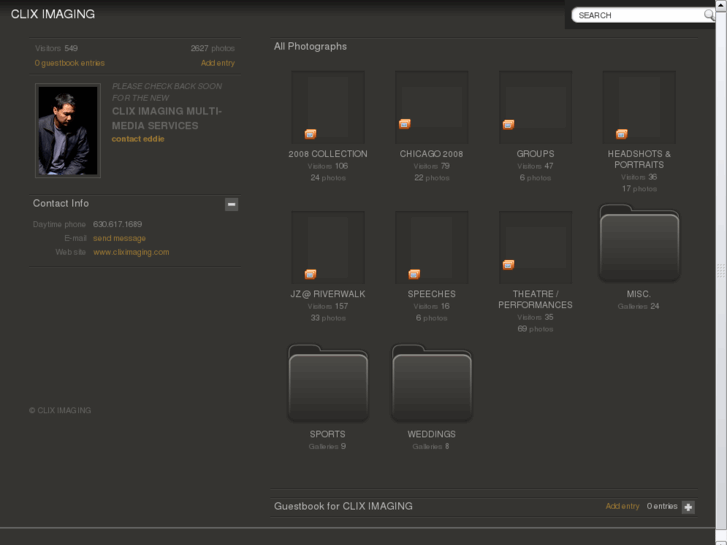Click the slideshow icon on GROUPS thumbnail
Image resolution: width=727 pixels, height=545 pixels.
(509, 124)
